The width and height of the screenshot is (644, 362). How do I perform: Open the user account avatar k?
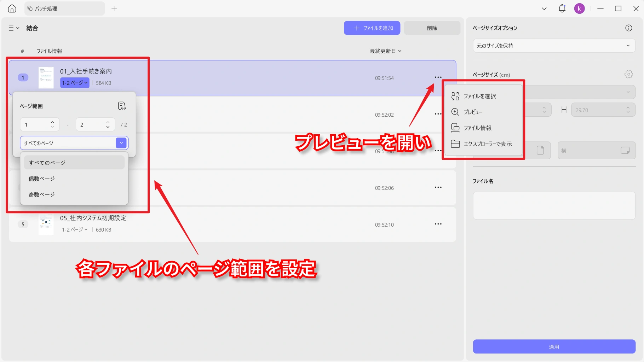pos(579,8)
